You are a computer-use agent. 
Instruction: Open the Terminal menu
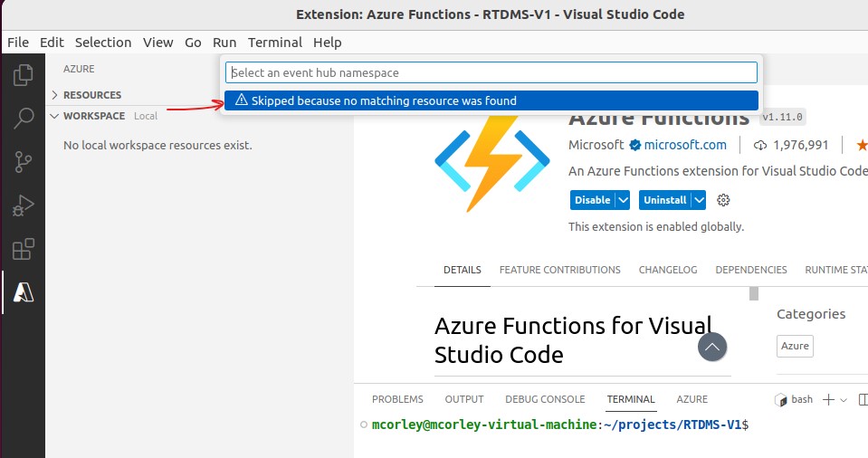click(274, 43)
